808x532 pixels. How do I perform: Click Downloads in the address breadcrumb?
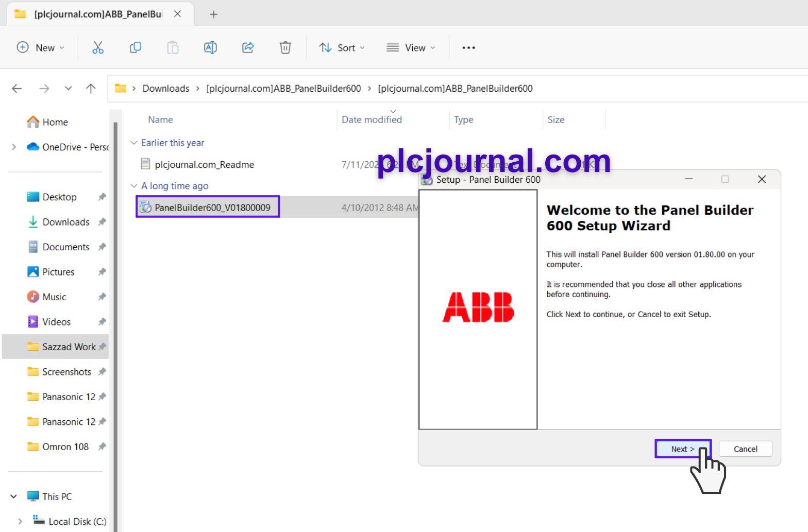[x=166, y=89]
